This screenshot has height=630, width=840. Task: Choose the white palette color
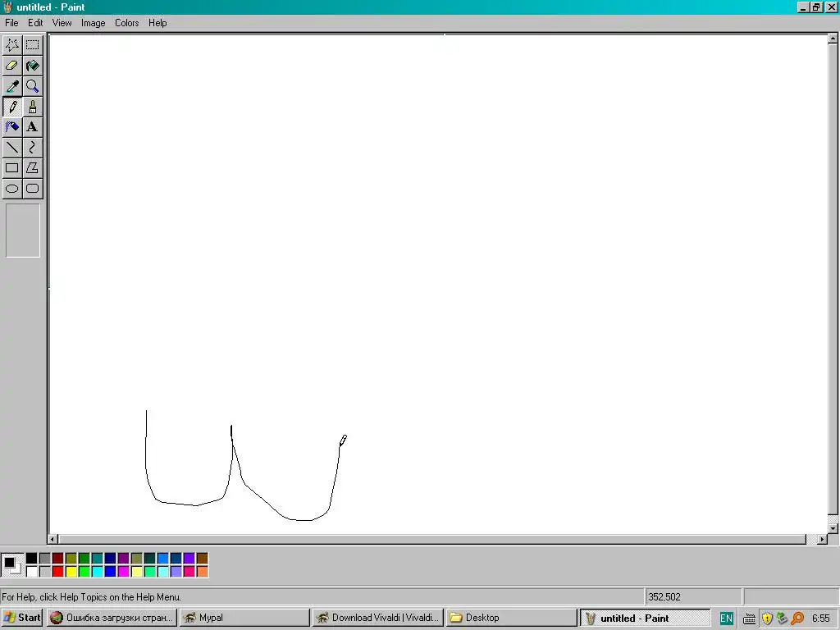click(32, 572)
